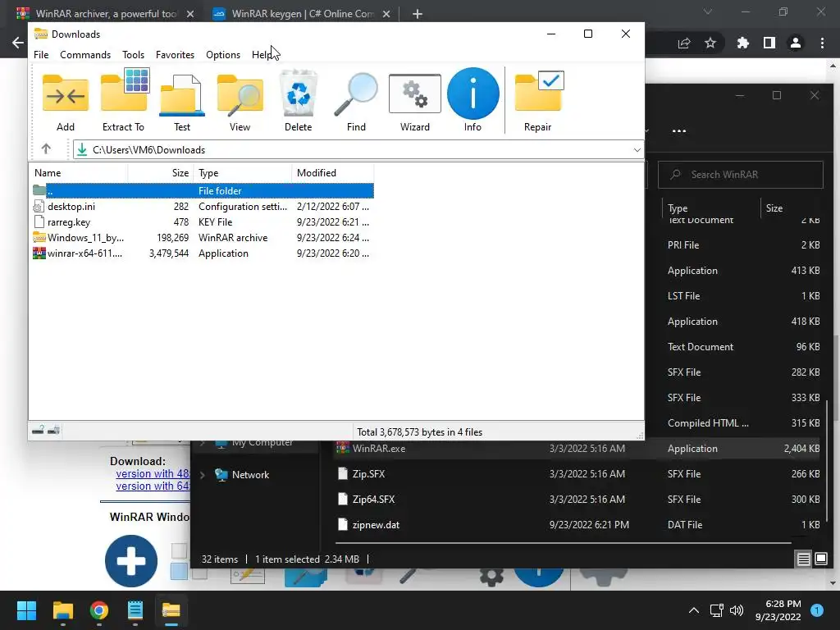This screenshot has width=840, height=630.
Task: Open Chrome's tab search dropdown arrow
Action: click(708, 11)
